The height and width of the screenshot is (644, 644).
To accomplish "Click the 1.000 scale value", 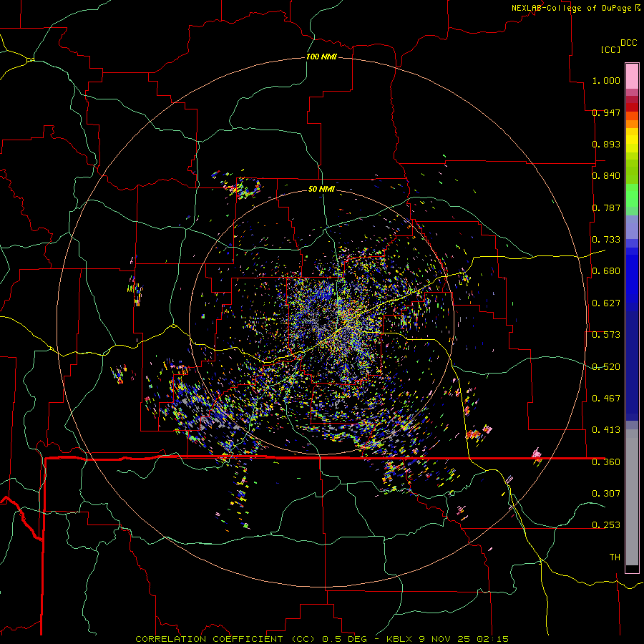I will coord(606,80).
